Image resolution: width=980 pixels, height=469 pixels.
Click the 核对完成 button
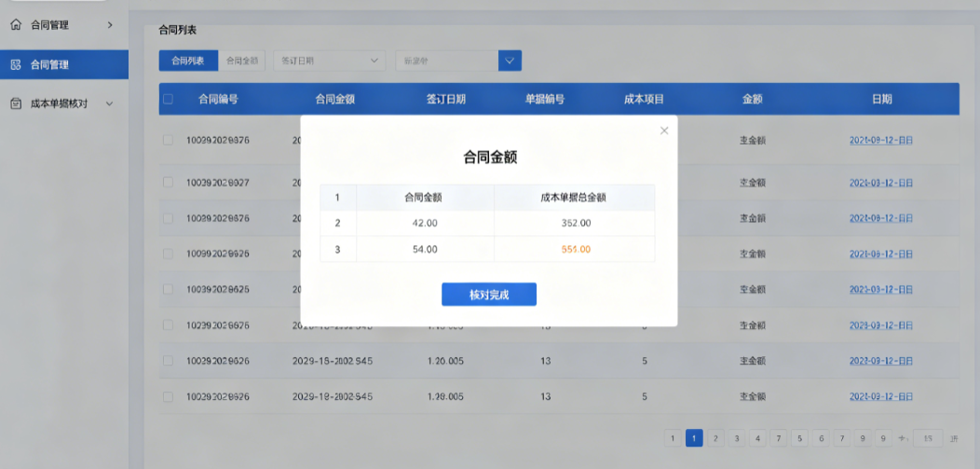(489, 295)
